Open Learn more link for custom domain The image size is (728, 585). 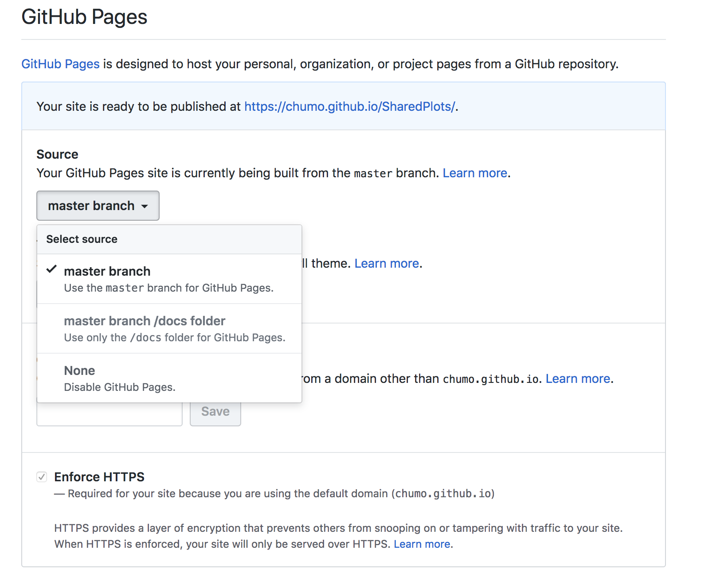(x=578, y=379)
